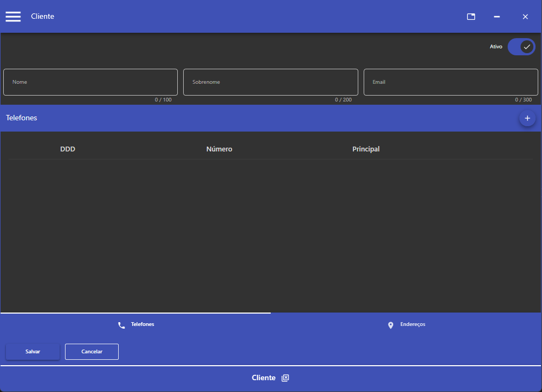Close the Cliente window
This screenshot has width=542, height=392.
(525, 17)
